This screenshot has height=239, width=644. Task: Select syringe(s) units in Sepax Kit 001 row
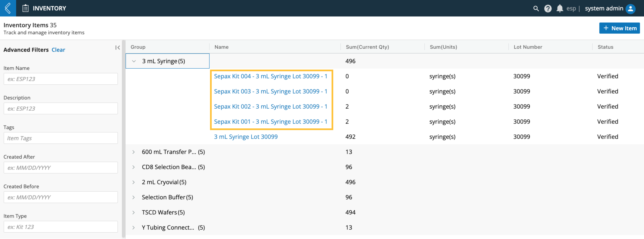tap(442, 122)
